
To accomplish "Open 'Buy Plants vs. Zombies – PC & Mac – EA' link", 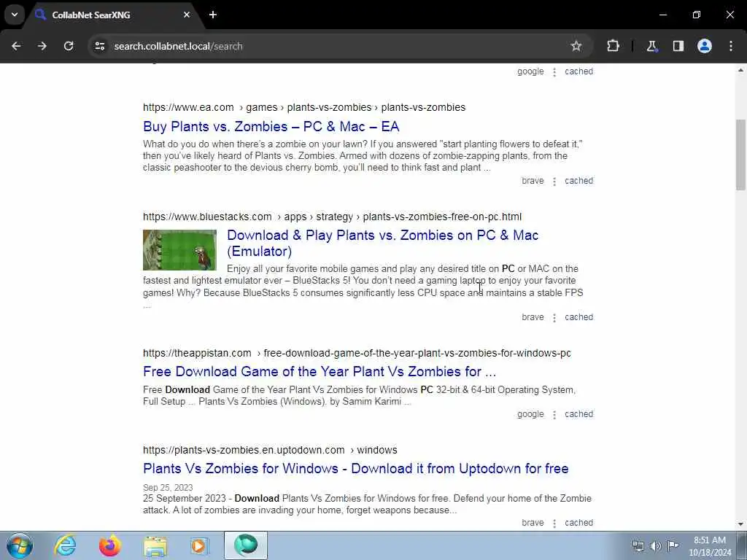I will (271, 127).
